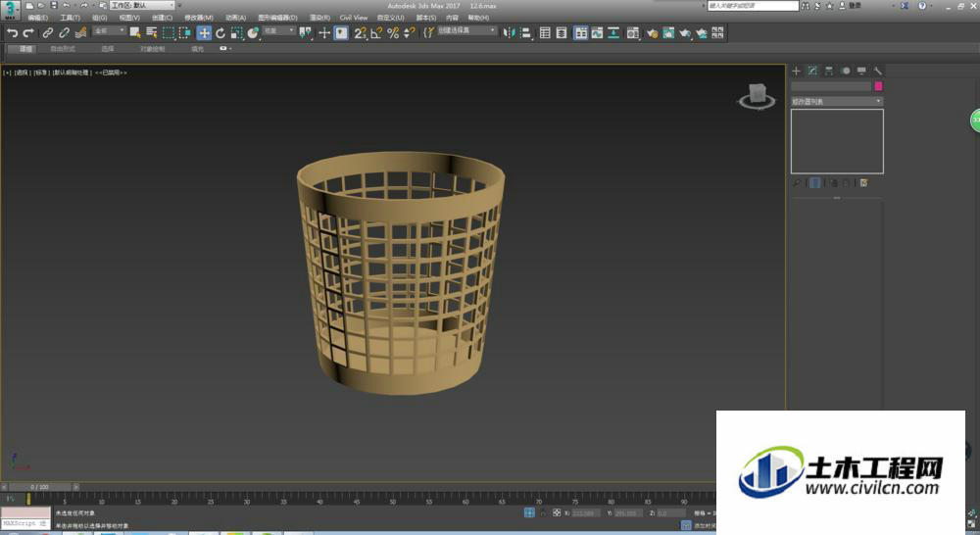980x535 pixels.
Task: Toggle Percent Snap
Action: [x=393, y=32]
